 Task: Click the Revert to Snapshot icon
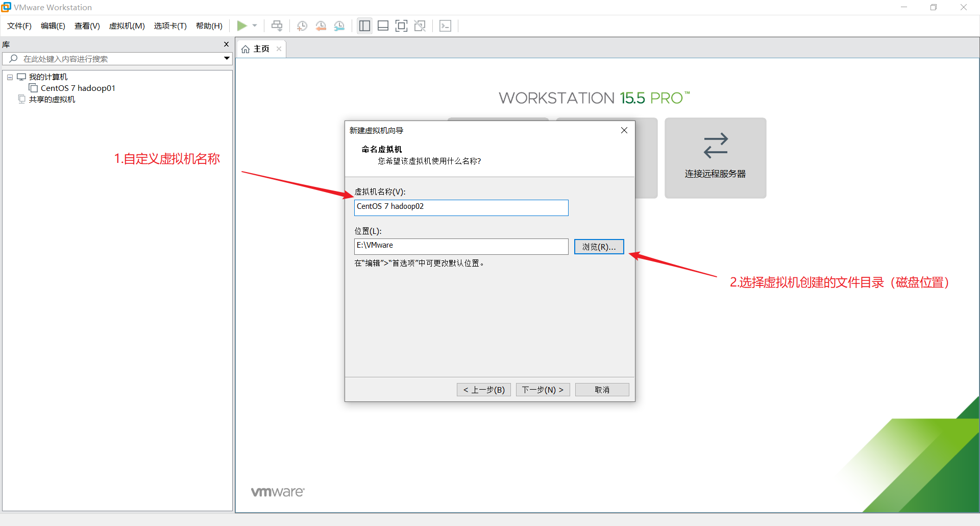point(321,26)
